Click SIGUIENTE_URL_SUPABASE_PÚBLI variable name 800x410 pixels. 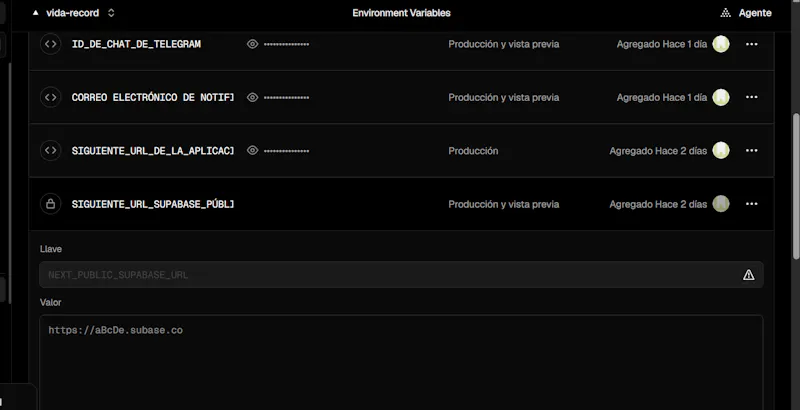click(x=153, y=204)
